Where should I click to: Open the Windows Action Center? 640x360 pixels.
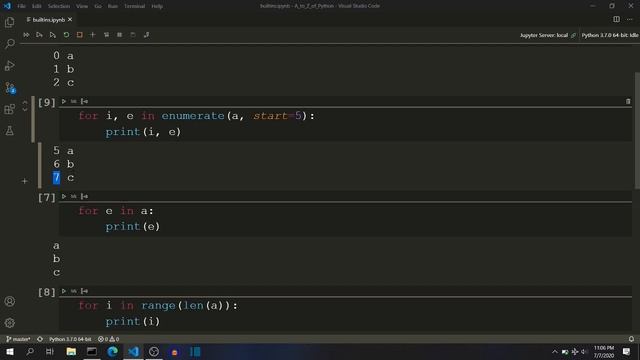[627, 352]
